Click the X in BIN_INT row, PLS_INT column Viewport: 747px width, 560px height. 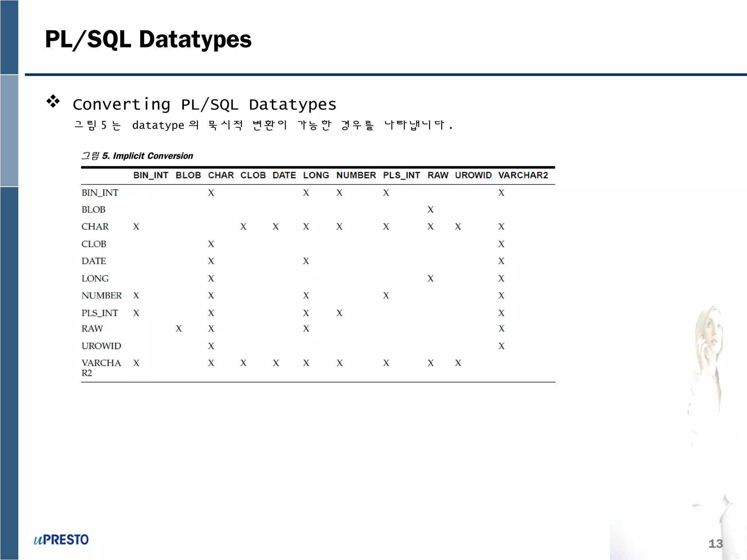click(386, 193)
